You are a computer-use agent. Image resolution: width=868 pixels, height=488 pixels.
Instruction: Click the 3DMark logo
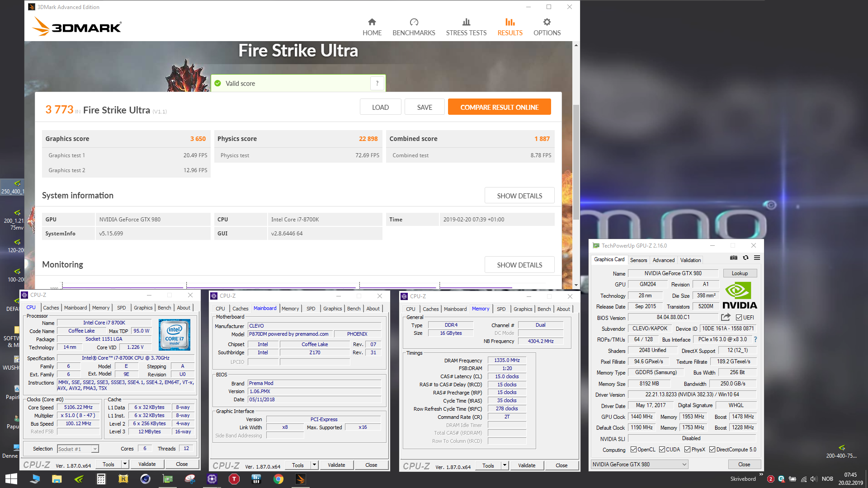point(77,27)
